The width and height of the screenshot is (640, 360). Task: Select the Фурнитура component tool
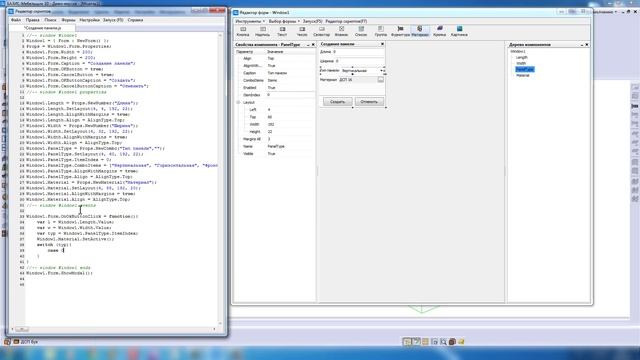pos(400,31)
